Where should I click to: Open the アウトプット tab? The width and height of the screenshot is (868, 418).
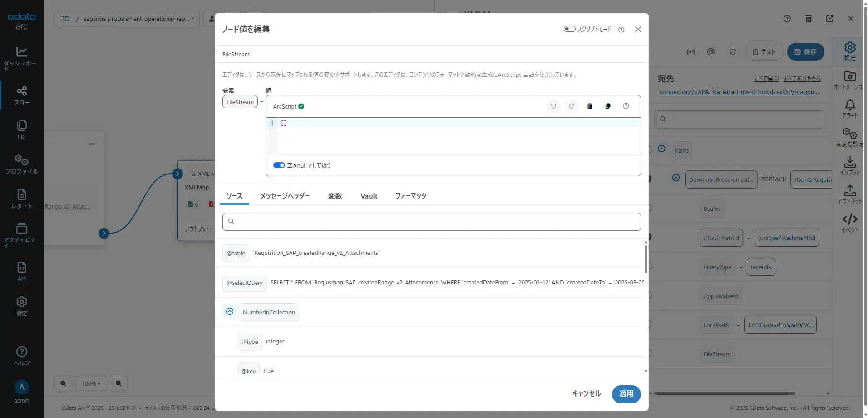coord(850,194)
